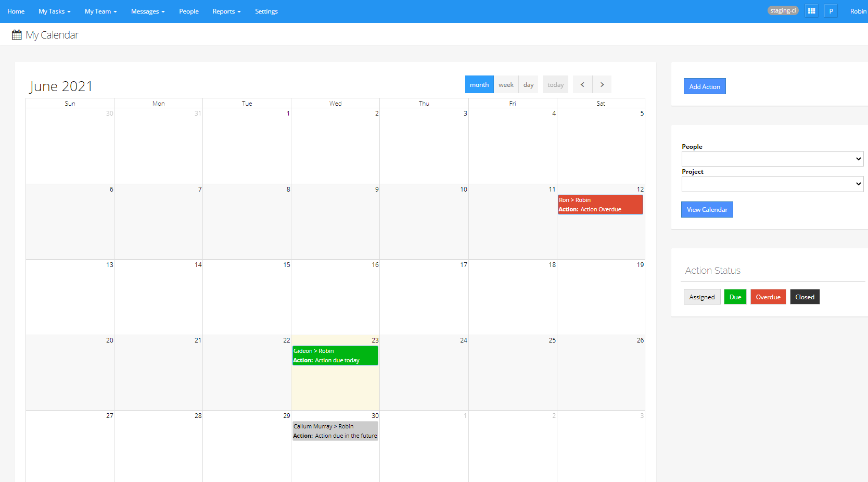Expand the Reports menu
The height and width of the screenshot is (482, 868).
pos(226,11)
